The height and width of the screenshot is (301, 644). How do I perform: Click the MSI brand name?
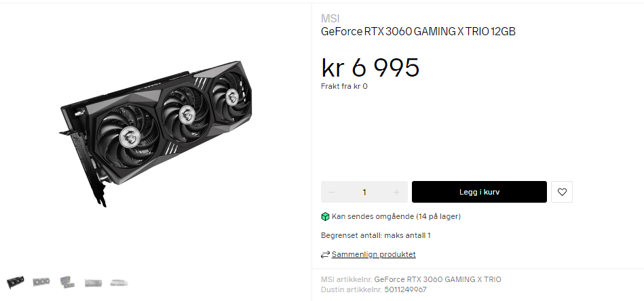coord(330,18)
